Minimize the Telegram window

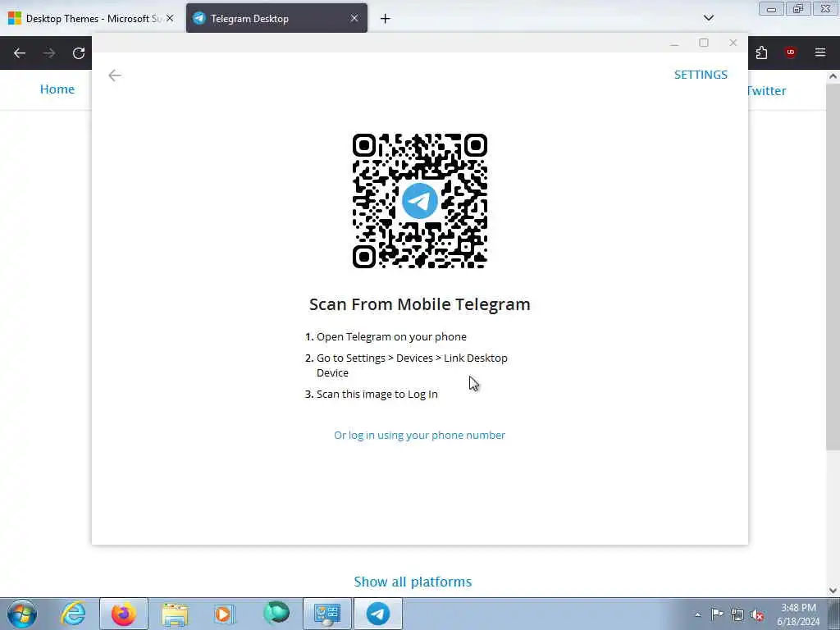[x=674, y=43]
